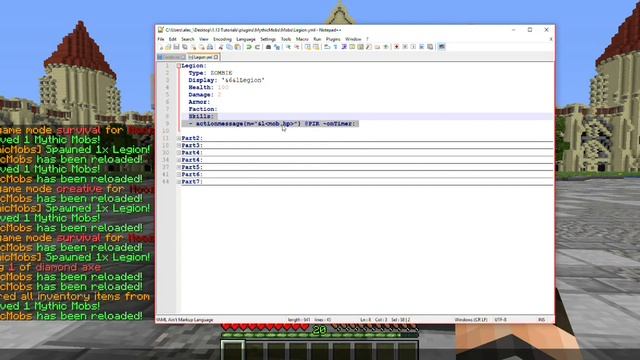
Task: Toggle the indent guide display
Action: coord(343,47)
